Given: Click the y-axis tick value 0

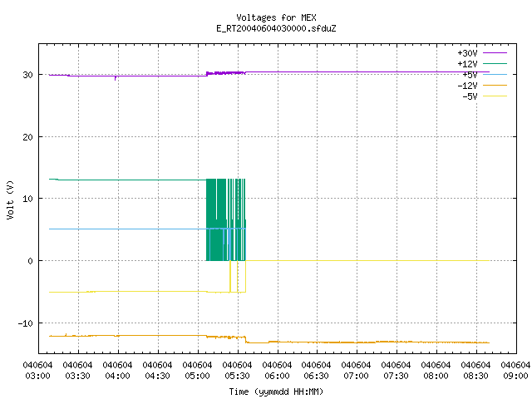Looking at the screenshot, I should [x=31, y=261].
